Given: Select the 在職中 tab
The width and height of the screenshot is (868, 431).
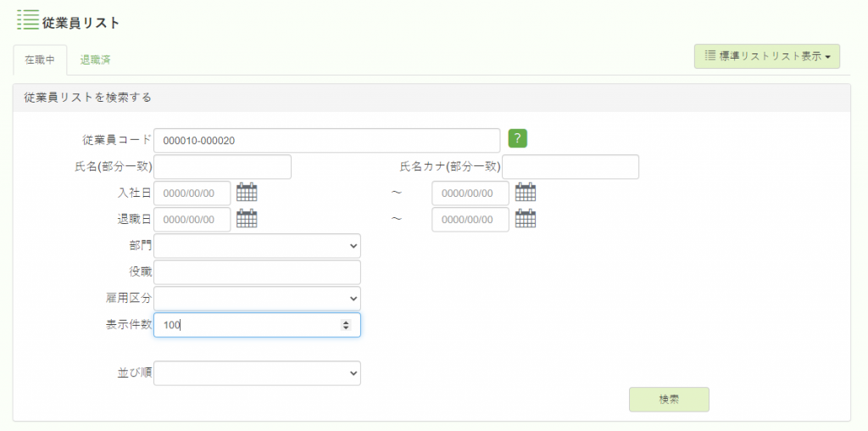Looking at the screenshot, I should coord(40,60).
